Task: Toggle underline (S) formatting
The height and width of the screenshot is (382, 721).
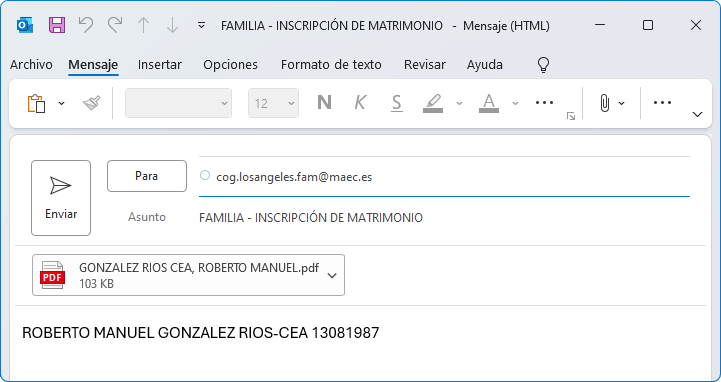Action: [x=396, y=103]
